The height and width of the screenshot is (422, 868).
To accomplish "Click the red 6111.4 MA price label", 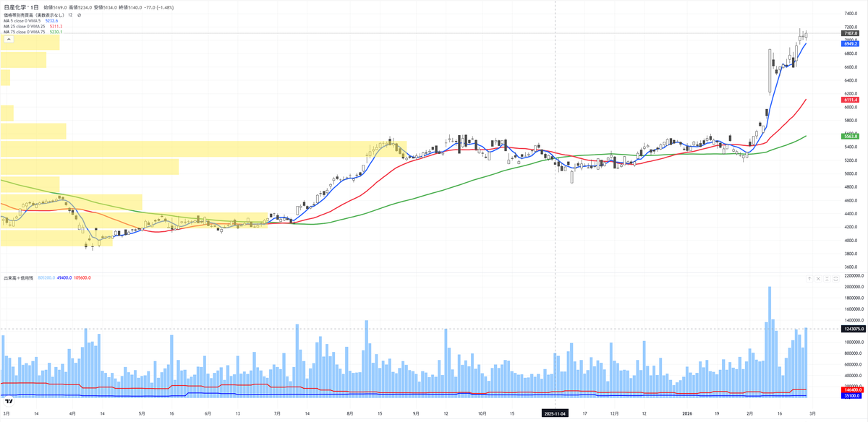I will 851,100.
